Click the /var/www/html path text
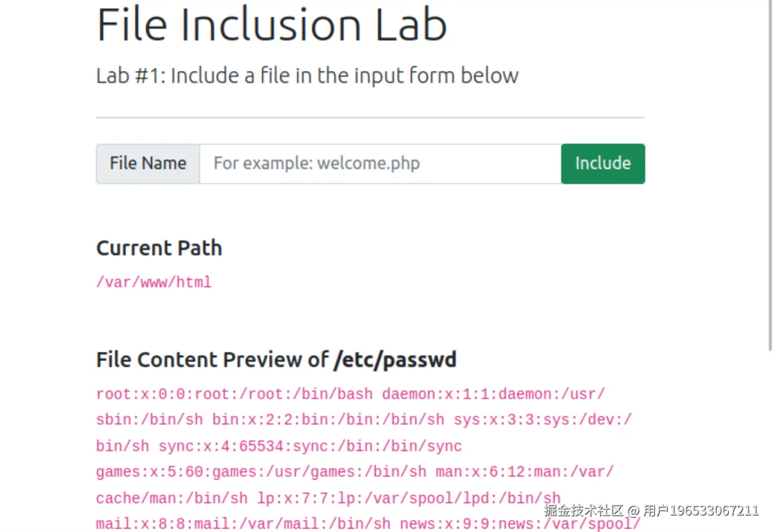 point(154,282)
